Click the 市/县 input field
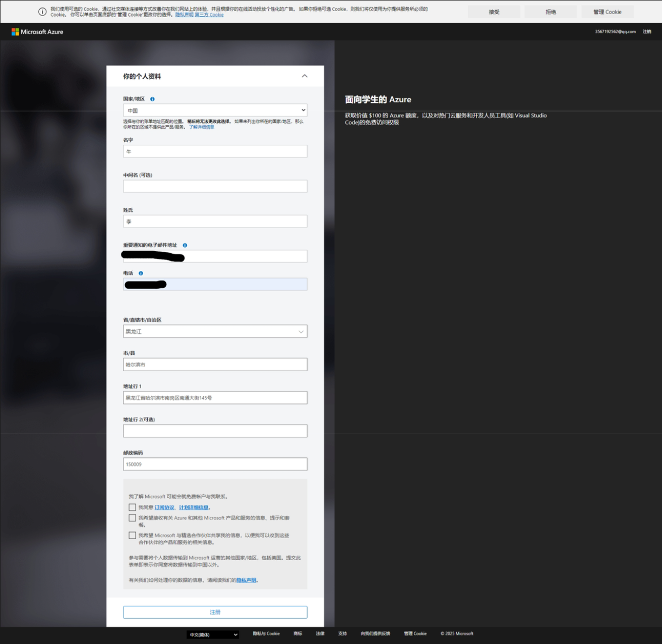Viewport: 662px width, 644px height. [x=215, y=365]
